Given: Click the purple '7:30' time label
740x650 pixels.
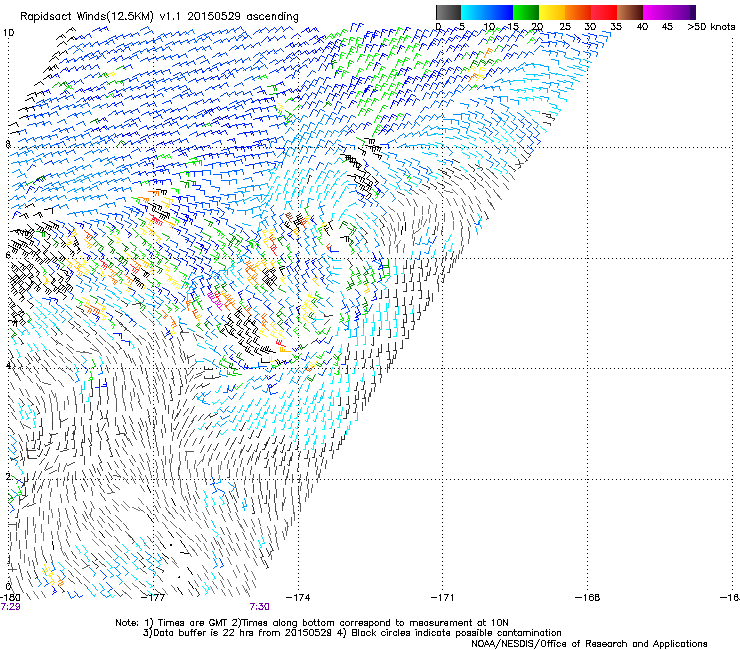Looking at the screenshot, I should 260,607.
